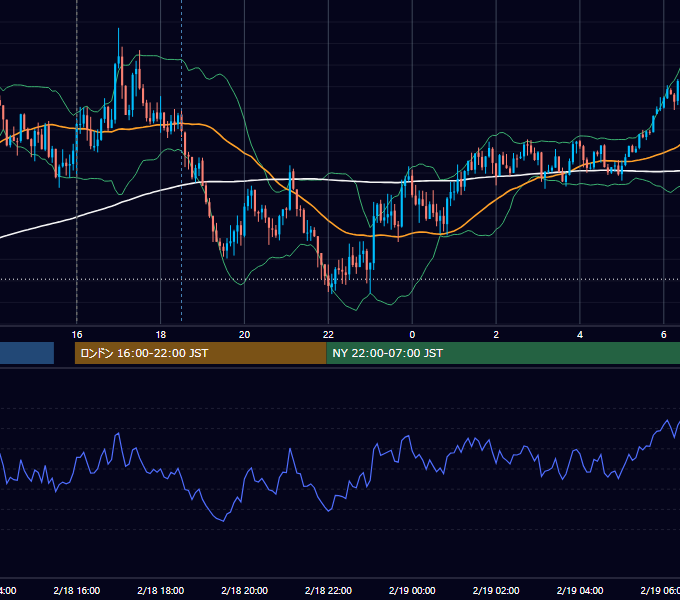Click the '4' hour label on chart axis
The width and height of the screenshot is (680, 600).
pos(580,335)
